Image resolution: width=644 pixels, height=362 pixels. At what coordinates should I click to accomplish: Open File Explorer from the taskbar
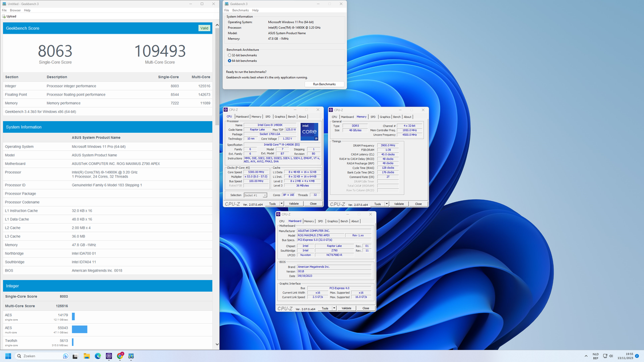(87, 356)
